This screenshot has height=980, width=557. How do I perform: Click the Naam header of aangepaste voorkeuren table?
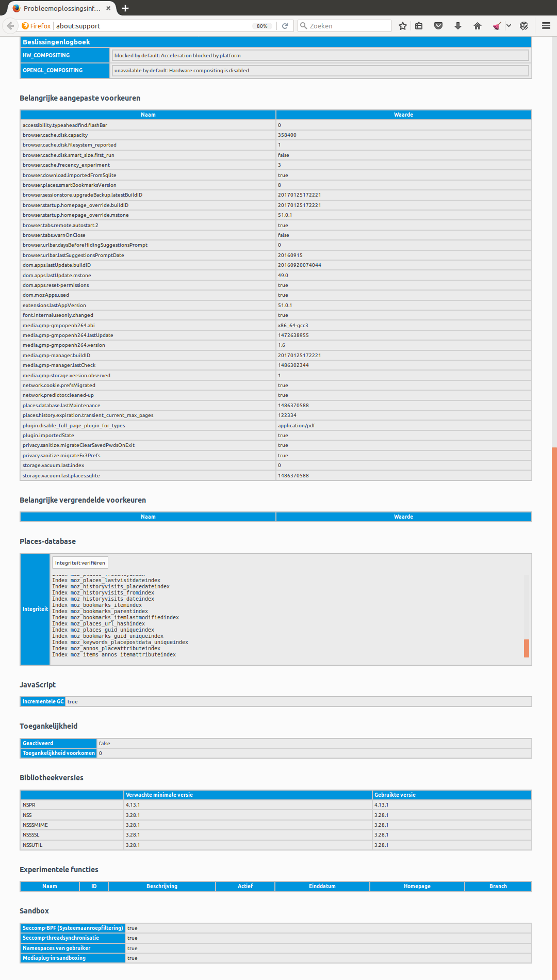(148, 115)
